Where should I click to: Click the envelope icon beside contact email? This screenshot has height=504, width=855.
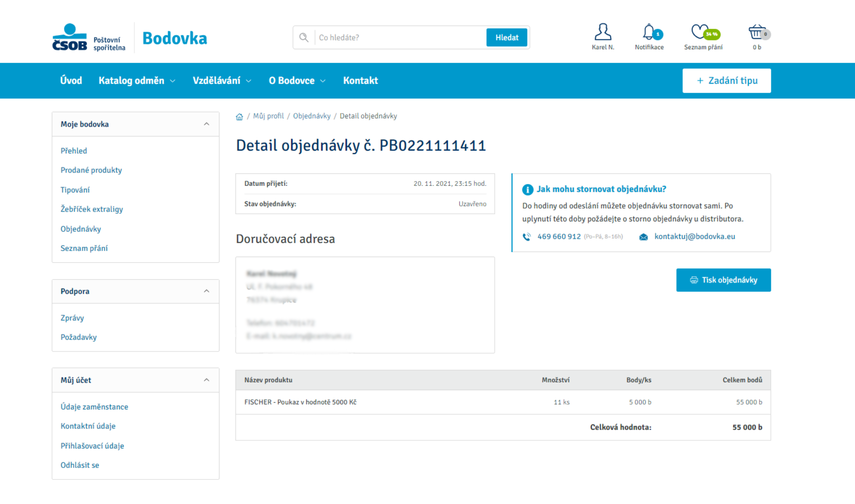tap(643, 237)
